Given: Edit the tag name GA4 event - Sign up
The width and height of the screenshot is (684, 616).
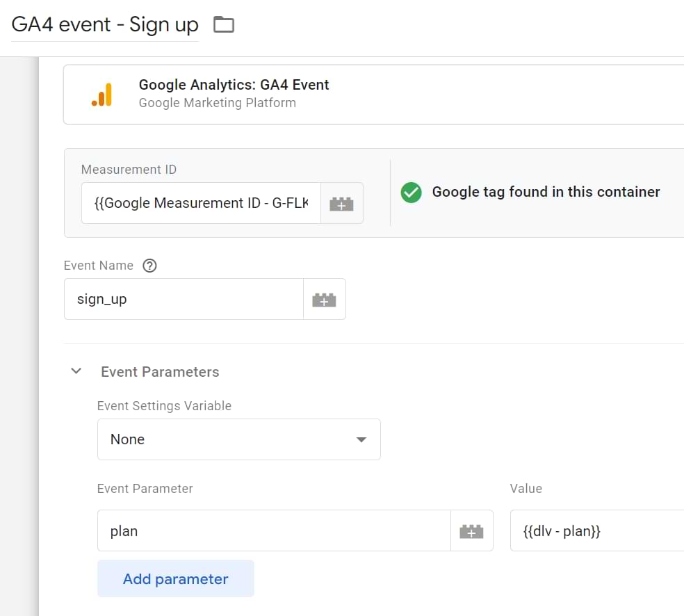Looking at the screenshot, I should 105,25.
